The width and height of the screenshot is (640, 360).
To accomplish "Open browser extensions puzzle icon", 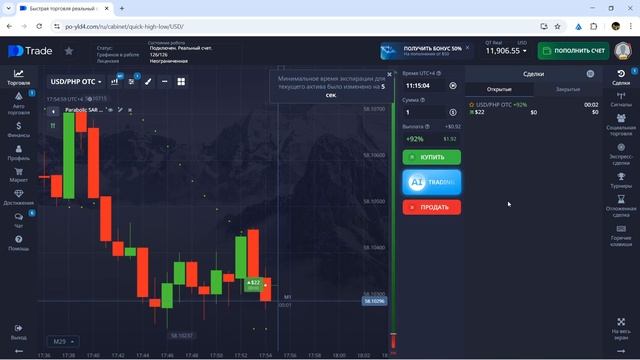I will click(x=593, y=27).
